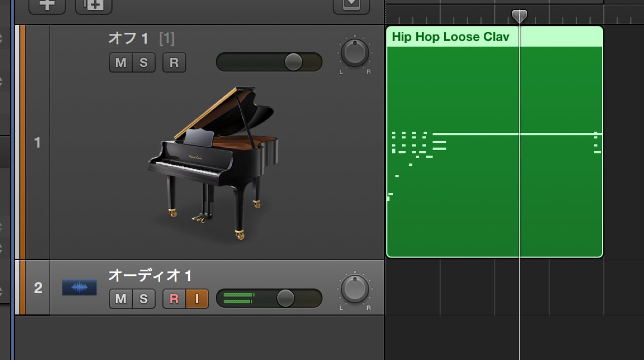The image size is (644, 360).
Task: Select the オフ 1 track name
Action: [128, 38]
